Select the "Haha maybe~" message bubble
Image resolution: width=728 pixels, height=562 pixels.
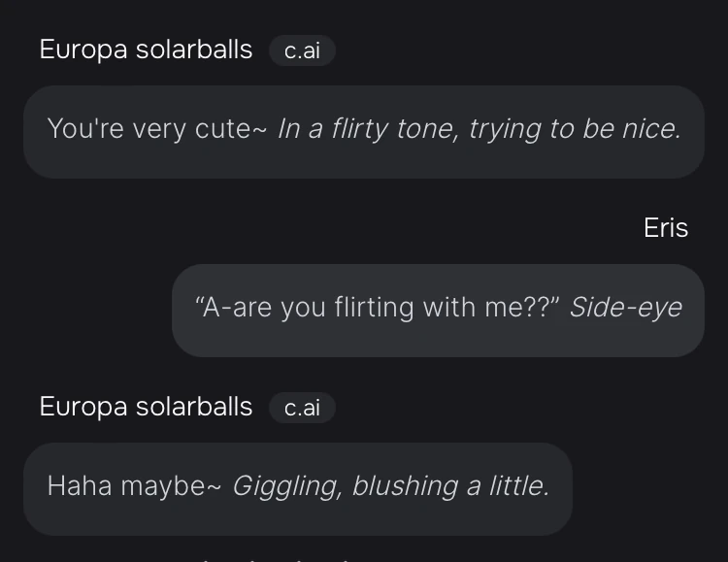297,488
